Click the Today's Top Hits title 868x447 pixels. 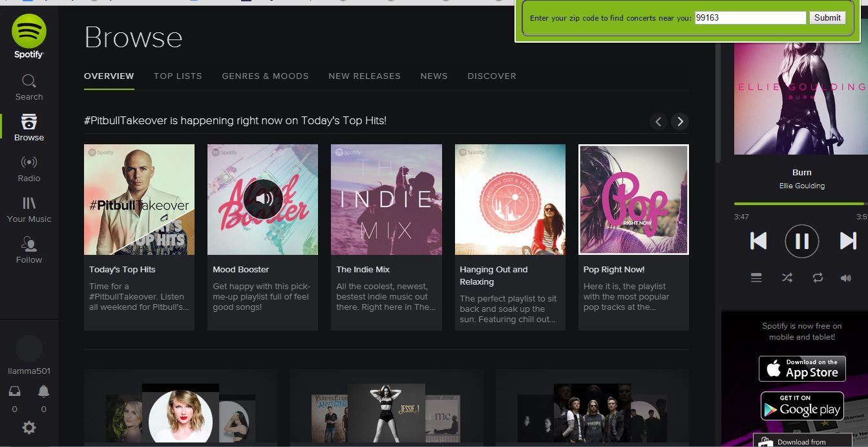pyautogui.click(x=122, y=269)
